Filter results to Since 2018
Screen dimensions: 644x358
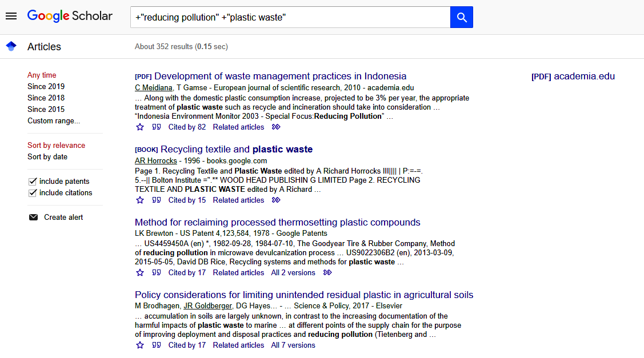(x=46, y=98)
